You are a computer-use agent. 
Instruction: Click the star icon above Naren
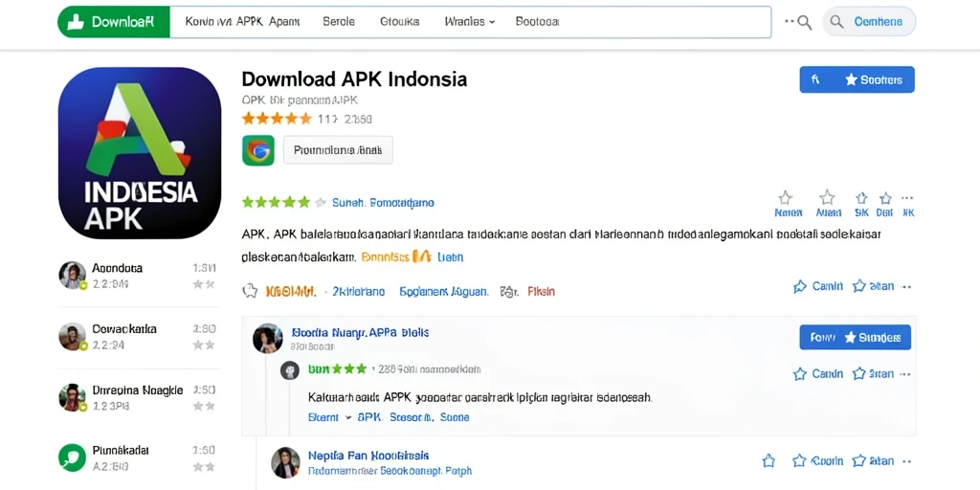(x=785, y=198)
